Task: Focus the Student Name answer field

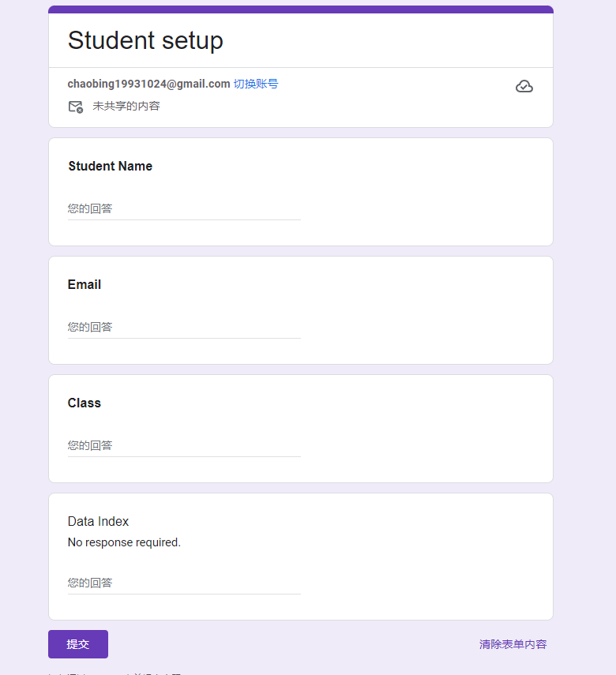Action: tap(184, 209)
